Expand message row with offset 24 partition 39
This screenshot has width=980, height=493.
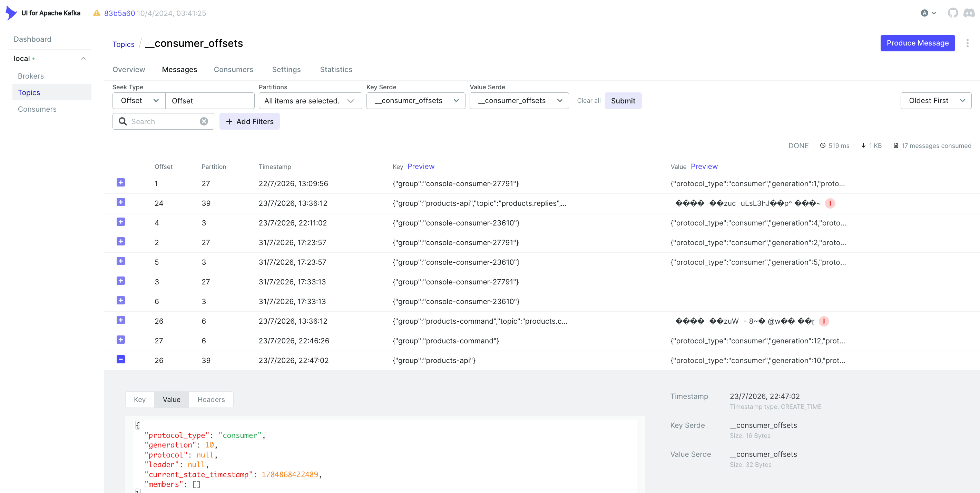[x=120, y=202]
